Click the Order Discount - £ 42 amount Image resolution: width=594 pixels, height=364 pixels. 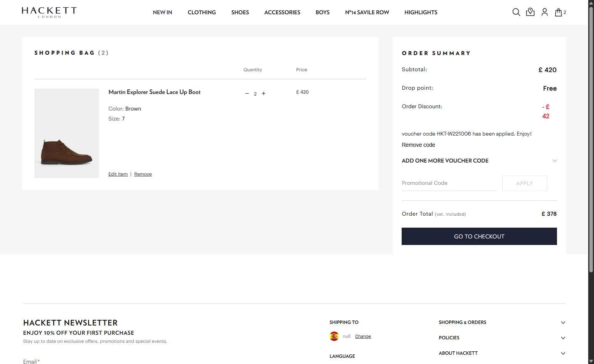(x=546, y=111)
